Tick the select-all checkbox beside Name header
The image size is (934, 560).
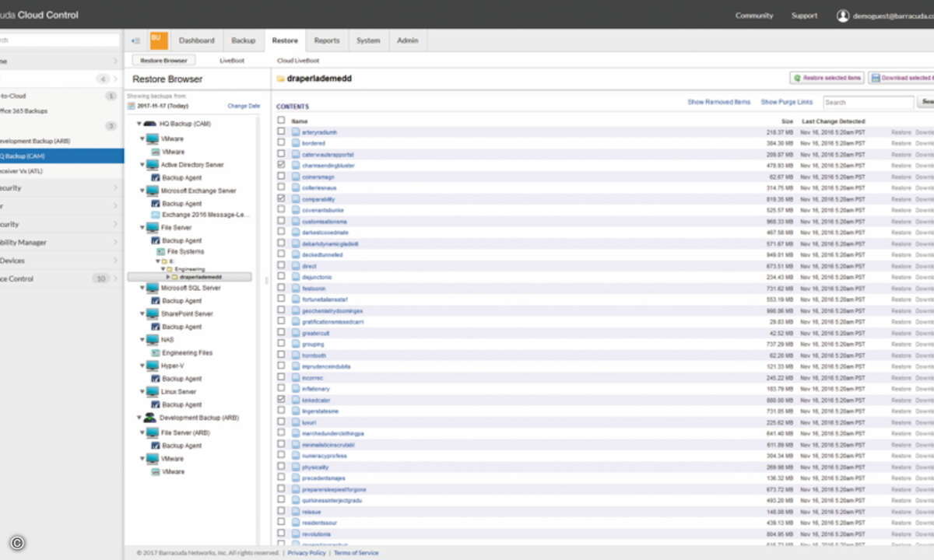tap(281, 121)
